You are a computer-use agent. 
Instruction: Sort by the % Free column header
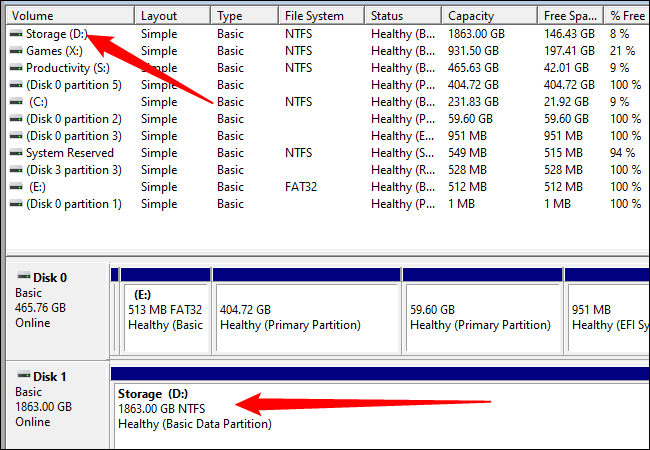627,16
